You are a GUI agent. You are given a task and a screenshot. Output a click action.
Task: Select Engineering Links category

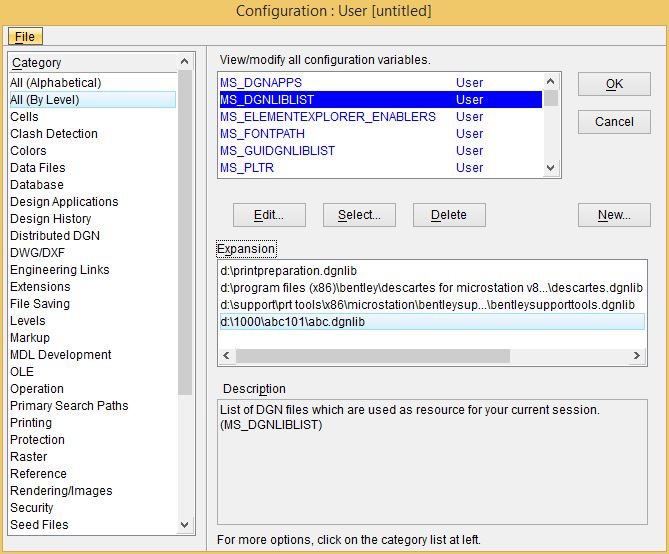tap(92, 270)
